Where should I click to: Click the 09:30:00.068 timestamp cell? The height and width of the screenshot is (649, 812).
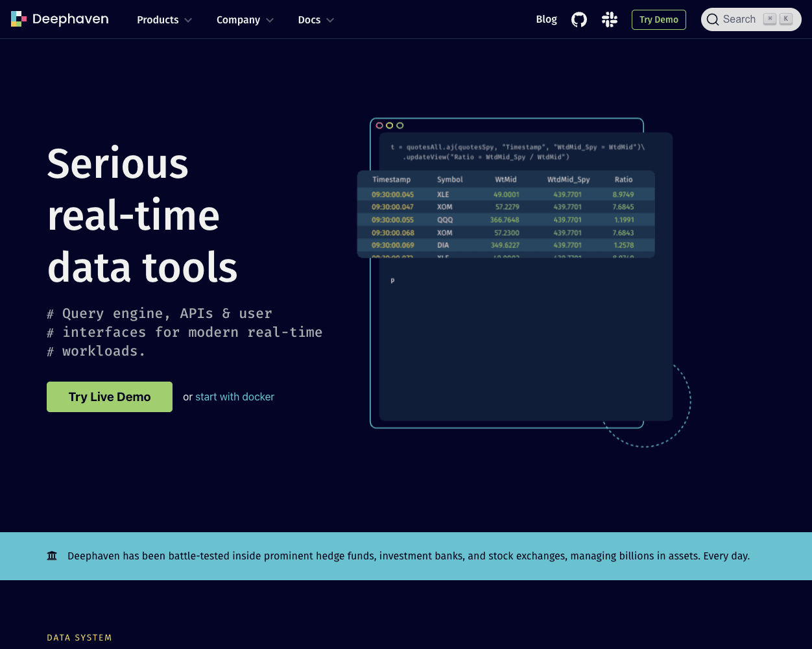coord(392,232)
